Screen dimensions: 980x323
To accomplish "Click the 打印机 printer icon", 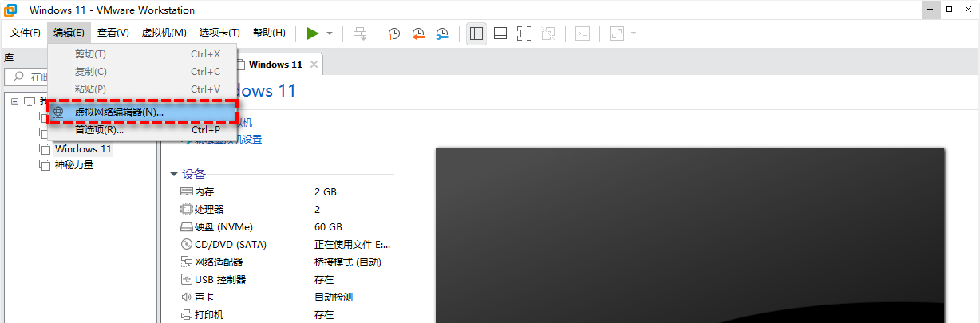I will (x=187, y=315).
